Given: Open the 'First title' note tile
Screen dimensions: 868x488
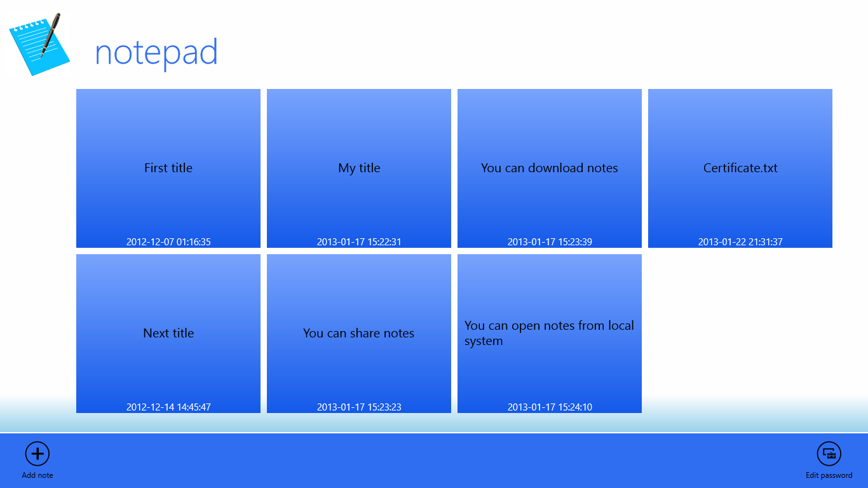Looking at the screenshot, I should pos(168,168).
